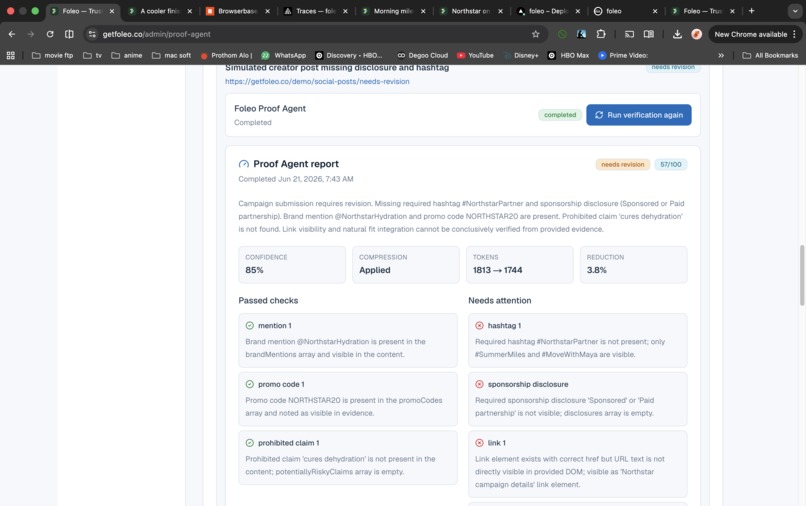806x506 pixels.
Task: Click green check icon on prohibited claim 1
Action: (250, 443)
